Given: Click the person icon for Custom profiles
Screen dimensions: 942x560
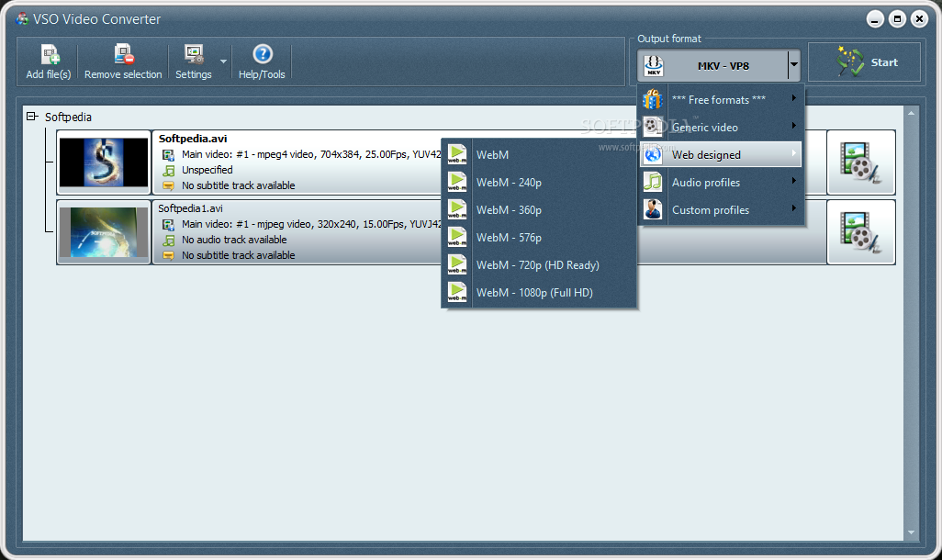Looking at the screenshot, I should [x=653, y=209].
